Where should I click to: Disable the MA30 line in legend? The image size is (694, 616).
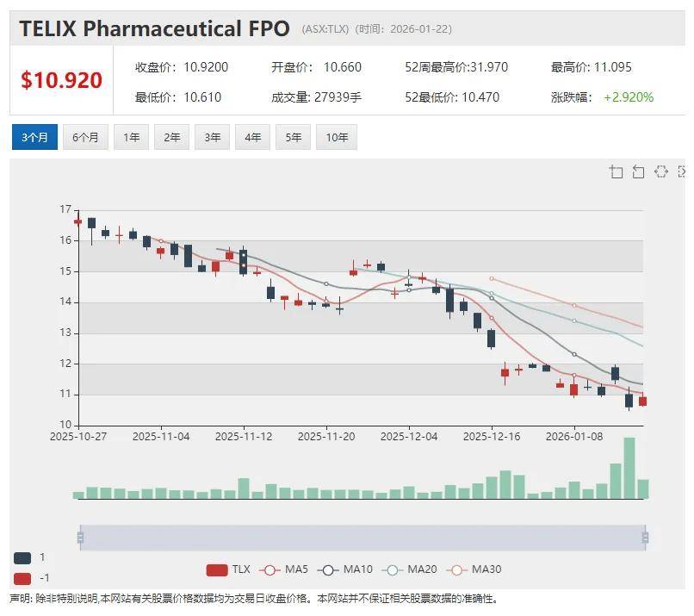(x=472, y=569)
